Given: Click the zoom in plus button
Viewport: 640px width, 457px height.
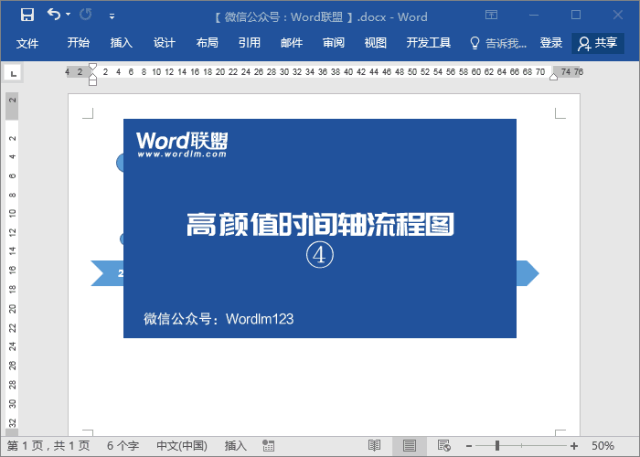Looking at the screenshot, I should (x=574, y=446).
